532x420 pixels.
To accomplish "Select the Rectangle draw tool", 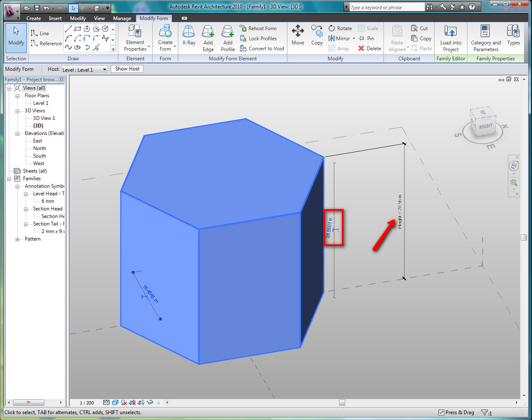I will [77, 28].
